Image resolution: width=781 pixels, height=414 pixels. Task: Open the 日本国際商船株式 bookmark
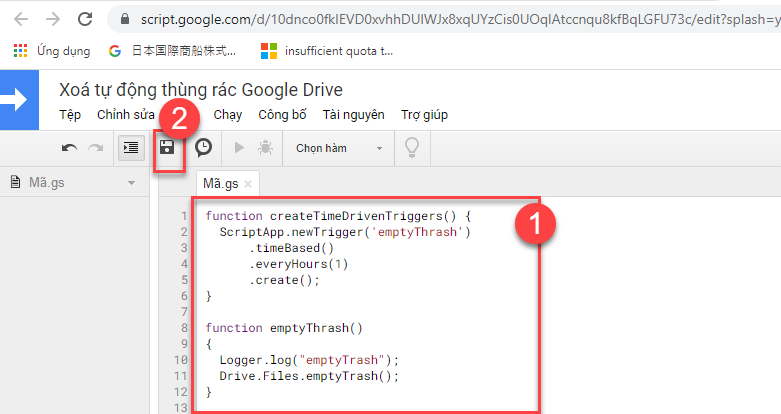pyautogui.click(x=172, y=51)
